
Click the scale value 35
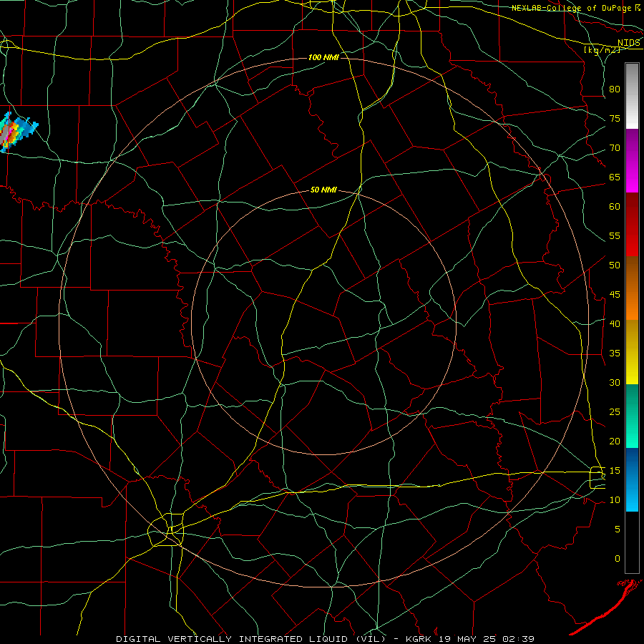pos(615,353)
